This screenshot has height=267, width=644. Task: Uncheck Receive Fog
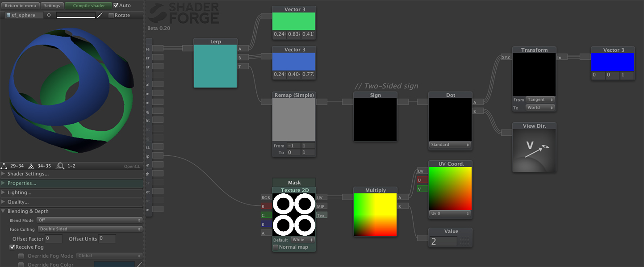pos(12,247)
